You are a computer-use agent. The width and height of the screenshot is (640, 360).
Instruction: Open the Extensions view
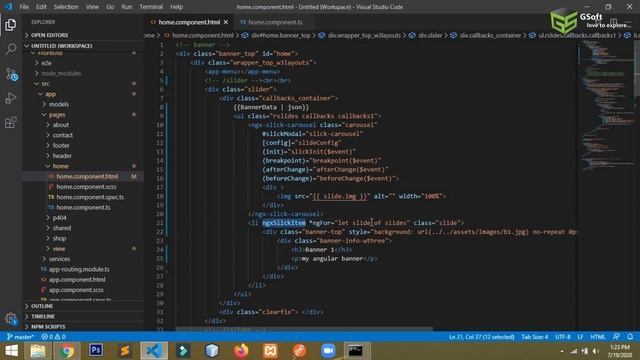click(11, 122)
